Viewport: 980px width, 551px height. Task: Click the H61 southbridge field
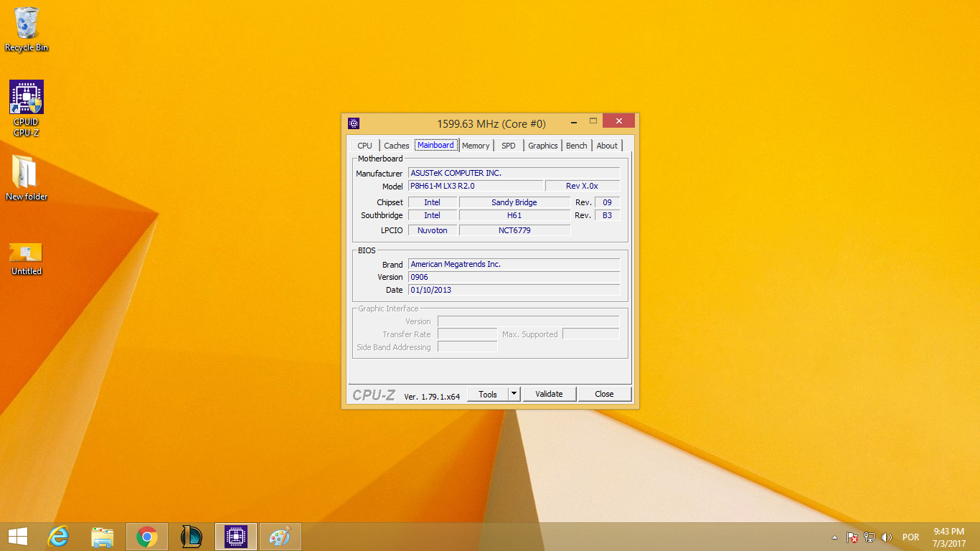pos(514,215)
